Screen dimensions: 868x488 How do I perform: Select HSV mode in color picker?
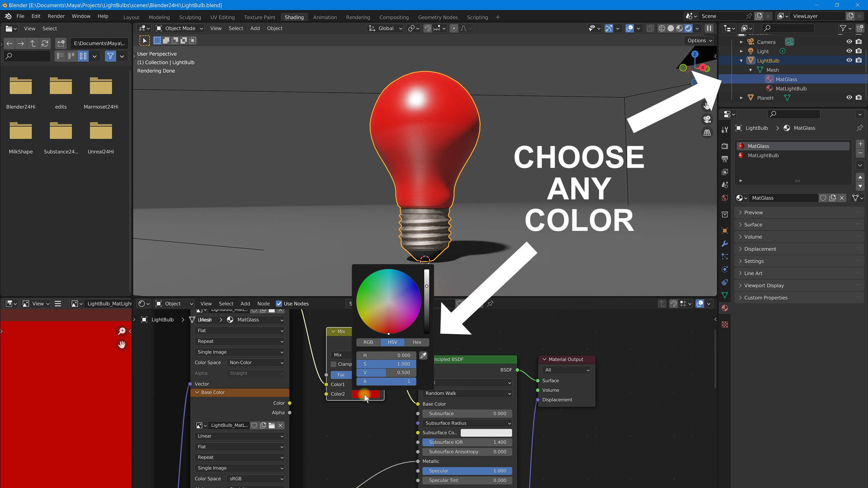(393, 342)
